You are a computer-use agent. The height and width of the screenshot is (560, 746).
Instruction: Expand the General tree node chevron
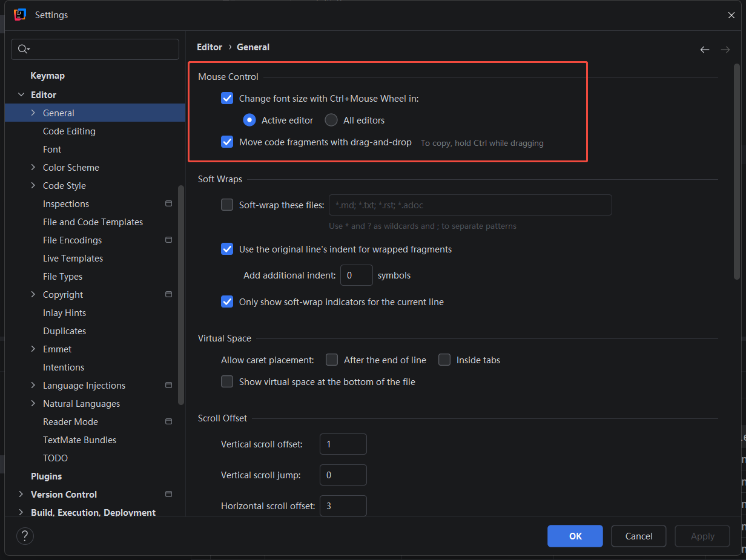[x=33, y=113]
